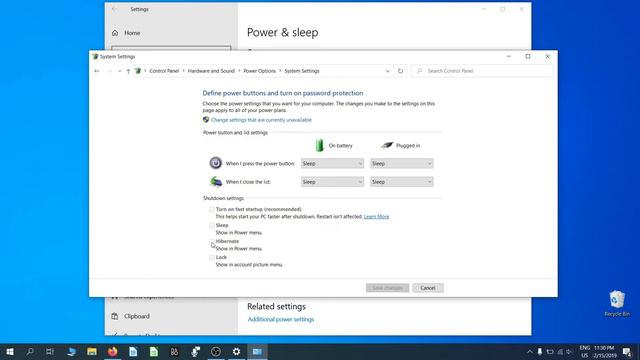
Task: Open the notification center icon
Action: 627,351
